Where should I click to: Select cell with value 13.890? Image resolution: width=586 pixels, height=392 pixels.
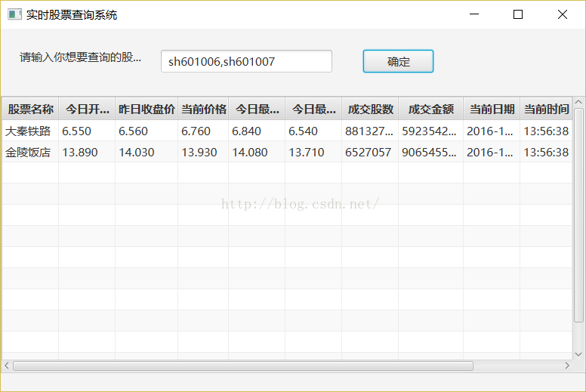pos(87,152)
